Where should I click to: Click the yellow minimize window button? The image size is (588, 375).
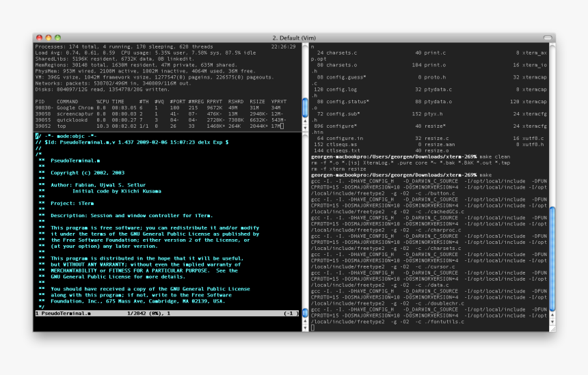(49, 38)
